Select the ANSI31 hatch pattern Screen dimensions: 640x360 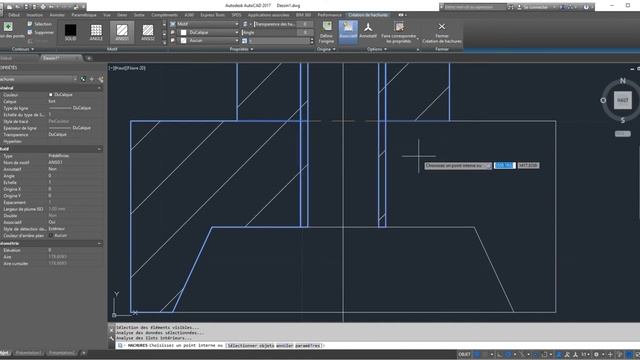tap(122, 32)
